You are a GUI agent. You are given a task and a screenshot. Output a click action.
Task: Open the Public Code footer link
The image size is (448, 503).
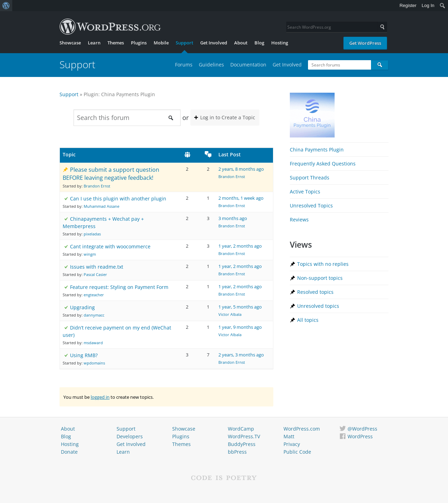297,452
